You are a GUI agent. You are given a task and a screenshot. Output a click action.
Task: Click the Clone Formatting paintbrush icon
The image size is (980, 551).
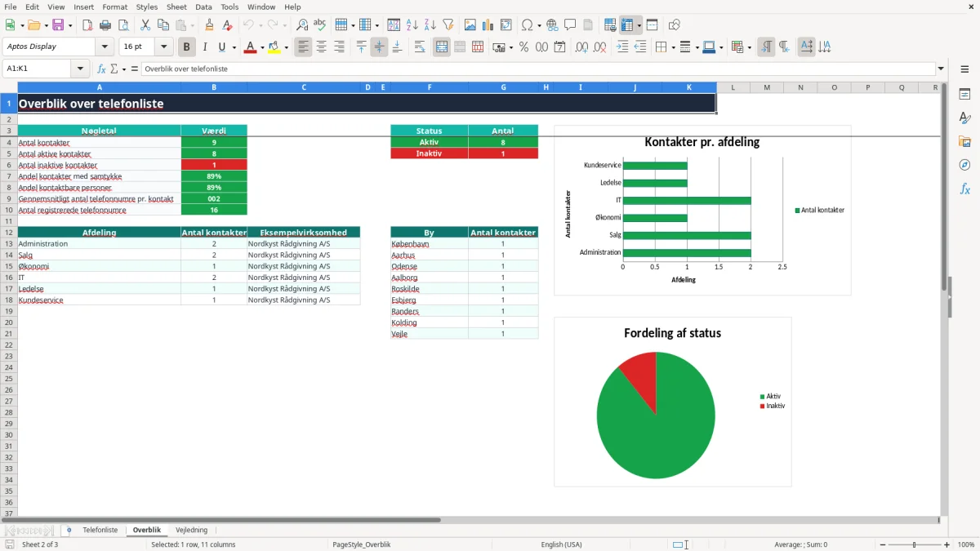(210, 25)
